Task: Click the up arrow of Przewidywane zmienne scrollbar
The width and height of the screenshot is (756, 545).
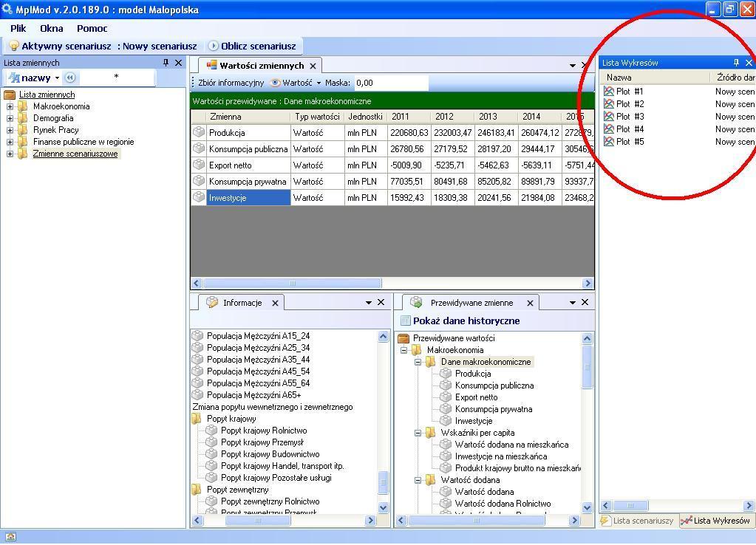Action: pos(587,338)
